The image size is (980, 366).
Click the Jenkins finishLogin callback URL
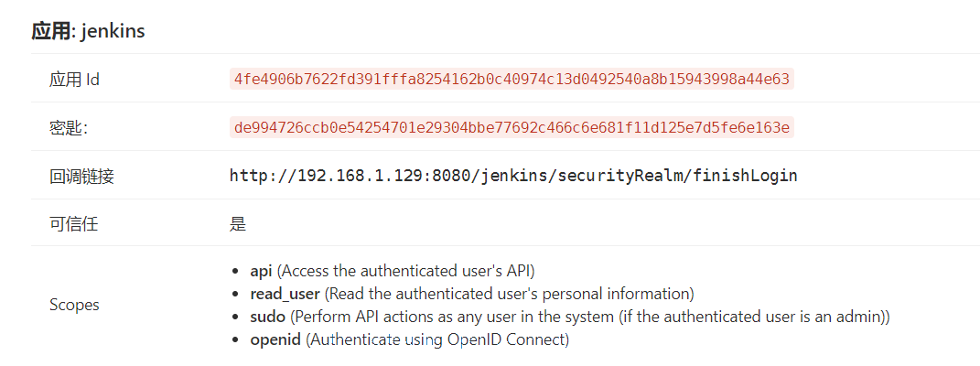(x=513, y=176)
